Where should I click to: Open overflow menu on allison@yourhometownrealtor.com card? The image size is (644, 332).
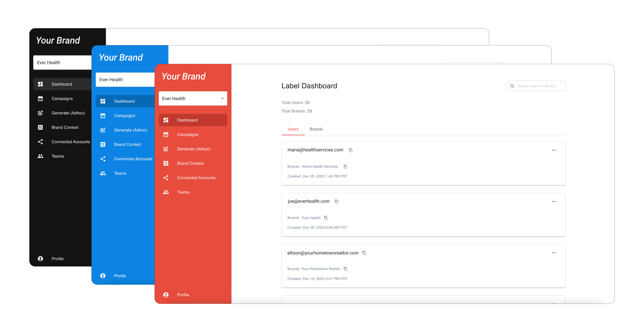(554, 253)
